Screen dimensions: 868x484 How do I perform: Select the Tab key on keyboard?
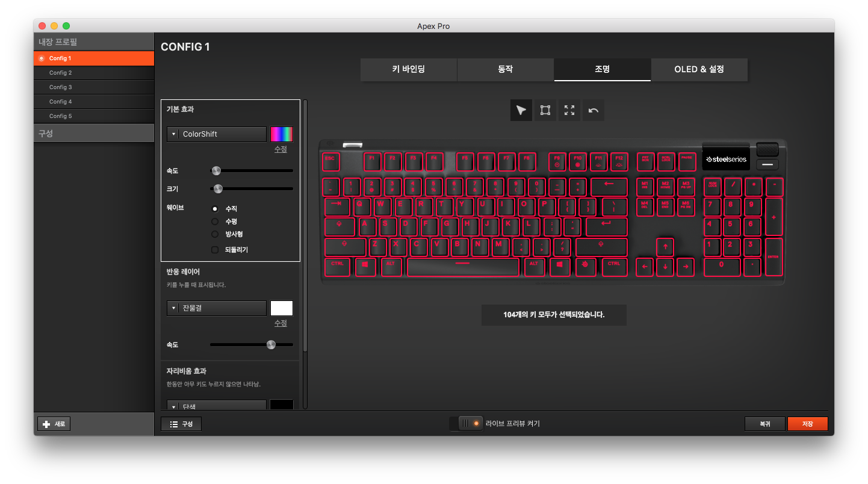(336, 206)
